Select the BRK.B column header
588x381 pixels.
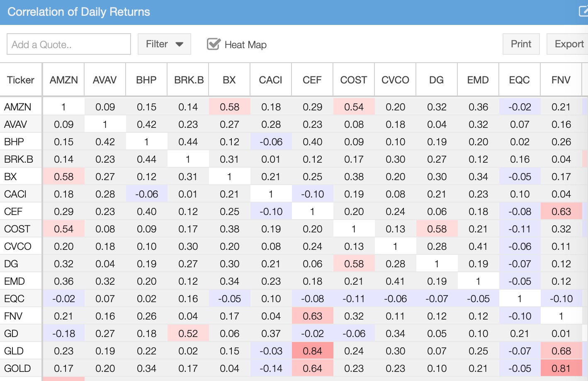(x=189, y=80)
